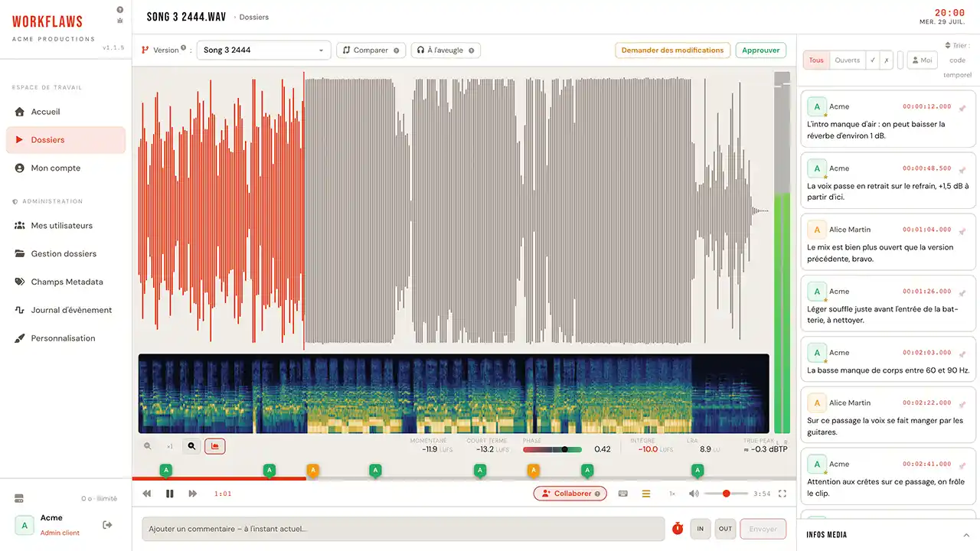The width and height of the screenshot is (980, 551).
Task: Open Mon compte
Action: click(66, 168)
